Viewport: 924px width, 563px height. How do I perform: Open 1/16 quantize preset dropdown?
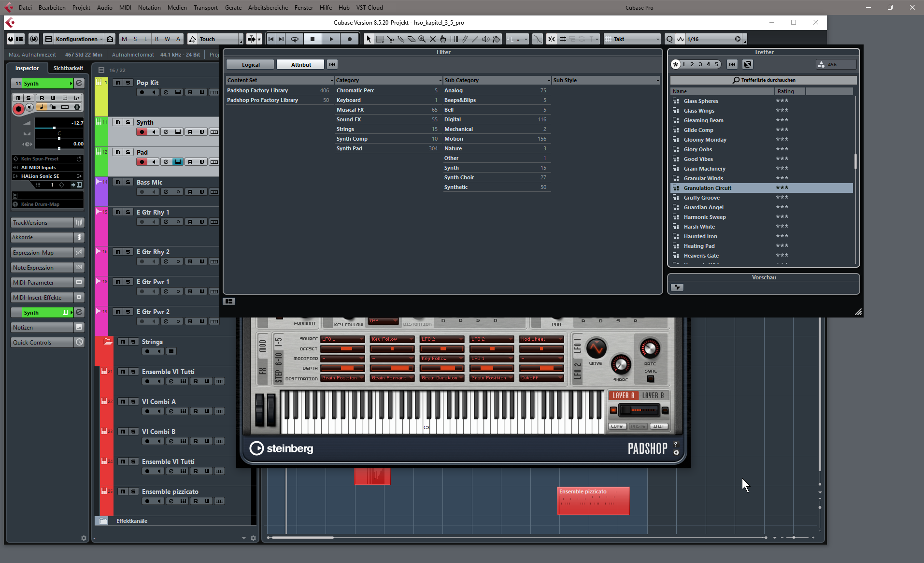(713, 39)
